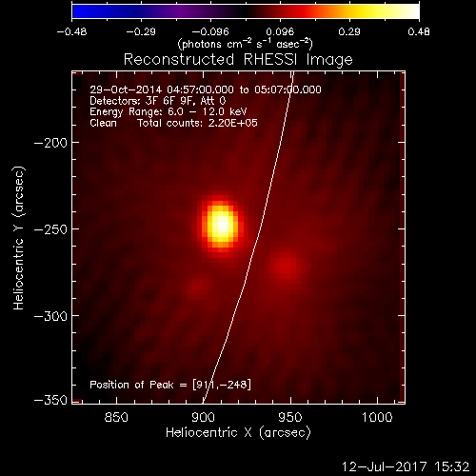Click the observation date time range text
Screen dimensions: 476x476
206,89
